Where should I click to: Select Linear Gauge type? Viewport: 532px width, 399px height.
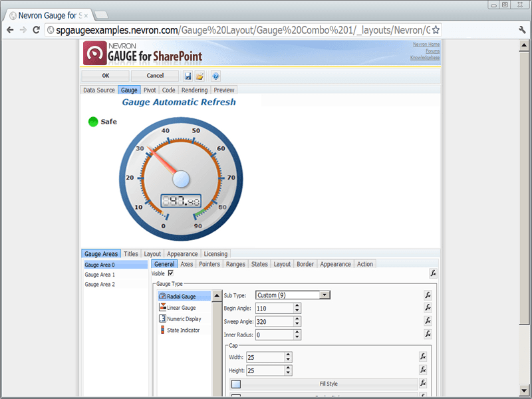coord(184,307)
